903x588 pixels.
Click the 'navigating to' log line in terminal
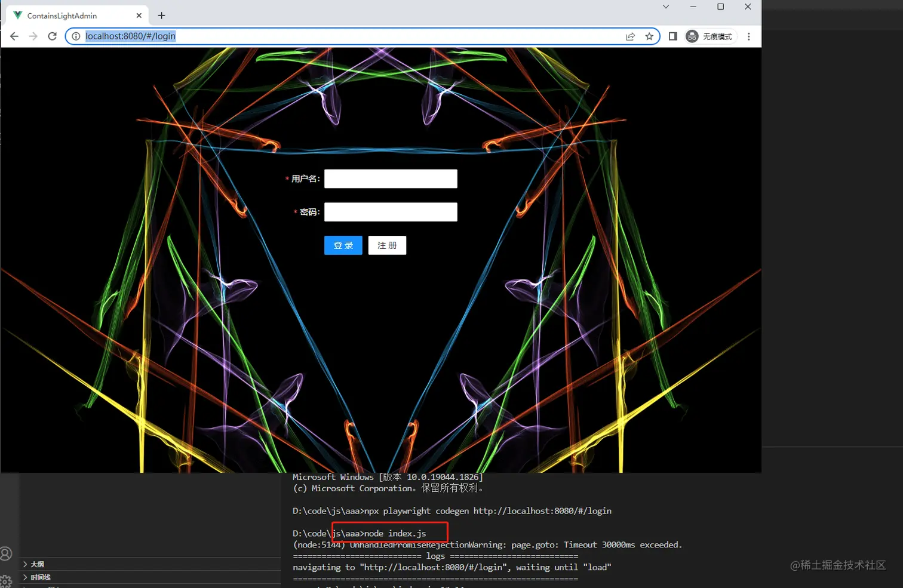tap(452, 568)
